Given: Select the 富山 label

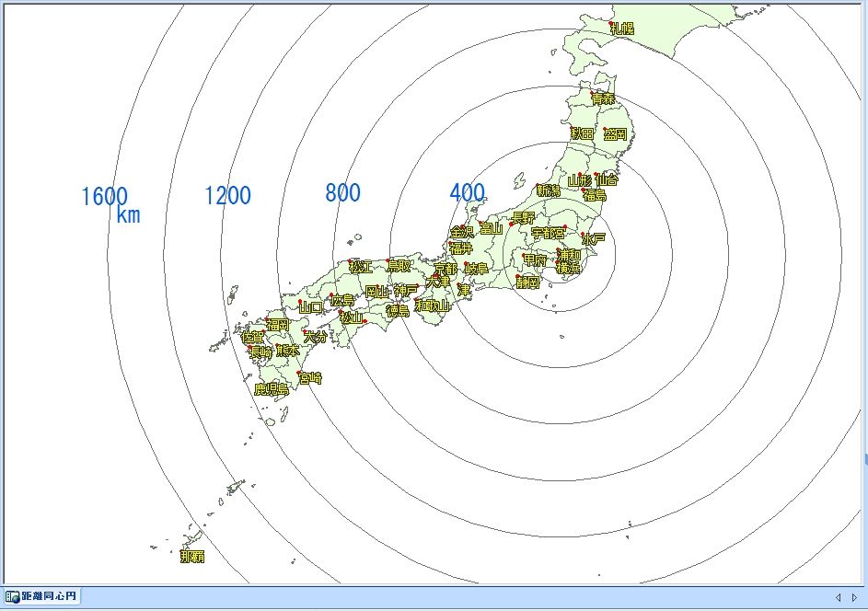Looking at the screenshot, I should click(491, 228).
